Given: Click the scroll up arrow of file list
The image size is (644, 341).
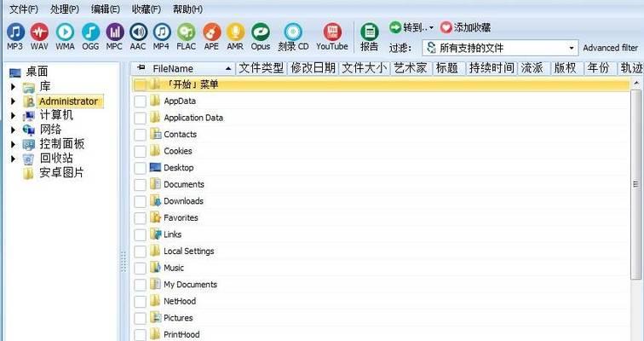Looking at the screenshot, I should [636, 84].
